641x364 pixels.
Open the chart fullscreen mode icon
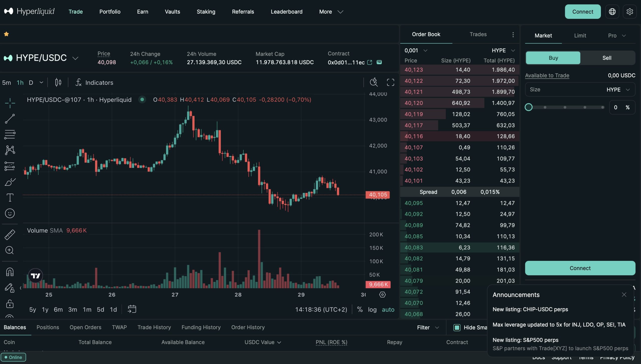tap(390, 82)
